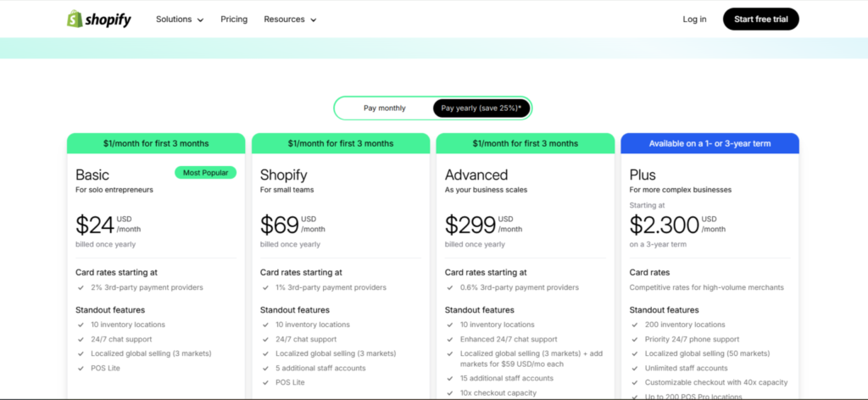Click checkmark beside 0.6% 3rd-party payment providers
Screen dimensions: 868x400
pos(450,287)
